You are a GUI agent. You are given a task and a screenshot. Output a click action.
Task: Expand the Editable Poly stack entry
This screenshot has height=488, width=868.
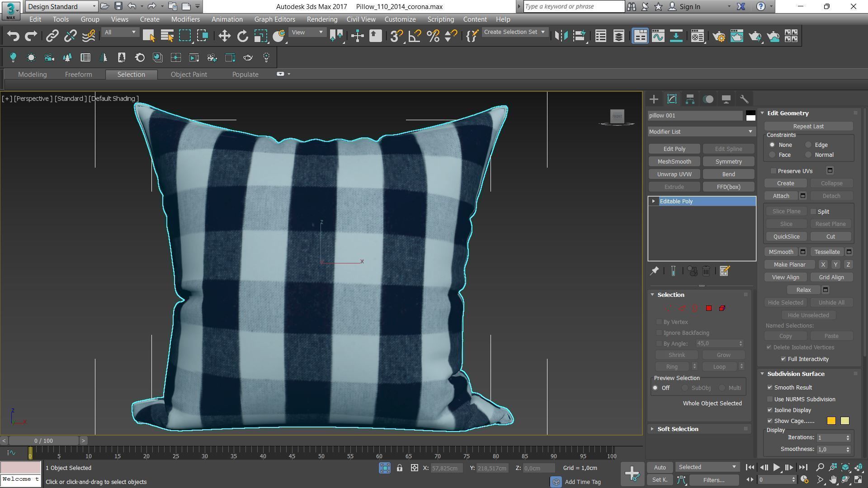tap(654, 202)
